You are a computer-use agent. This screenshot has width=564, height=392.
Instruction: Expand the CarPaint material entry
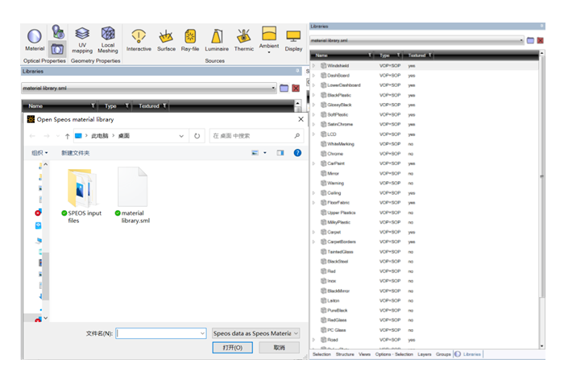click(x=314, y=163)
